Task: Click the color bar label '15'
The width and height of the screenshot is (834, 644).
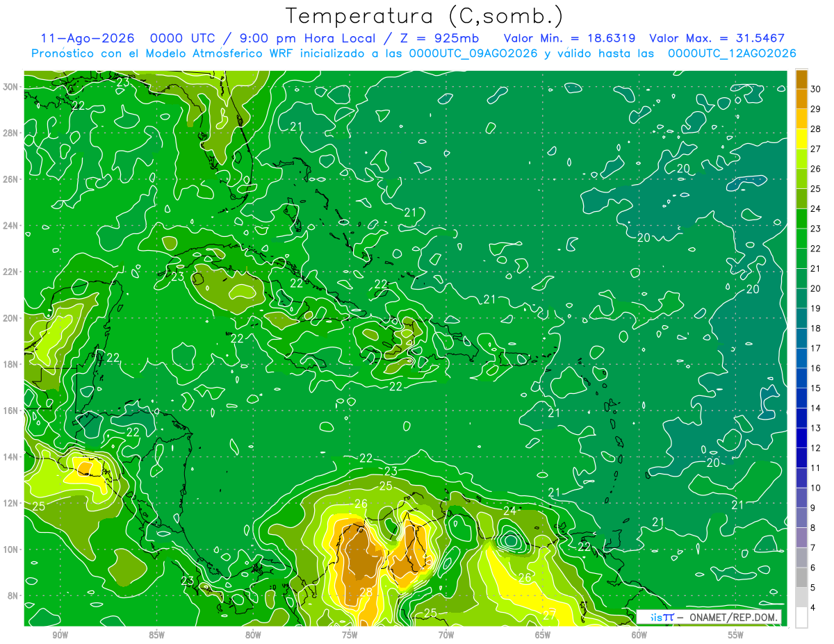Action: pos(815,388)
